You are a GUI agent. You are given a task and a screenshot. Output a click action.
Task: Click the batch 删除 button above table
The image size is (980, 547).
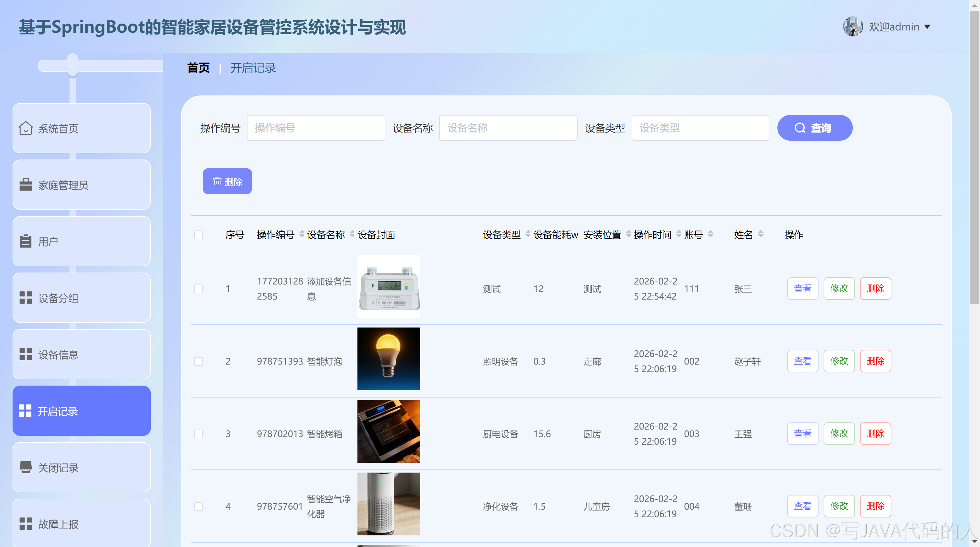point(227,181)
